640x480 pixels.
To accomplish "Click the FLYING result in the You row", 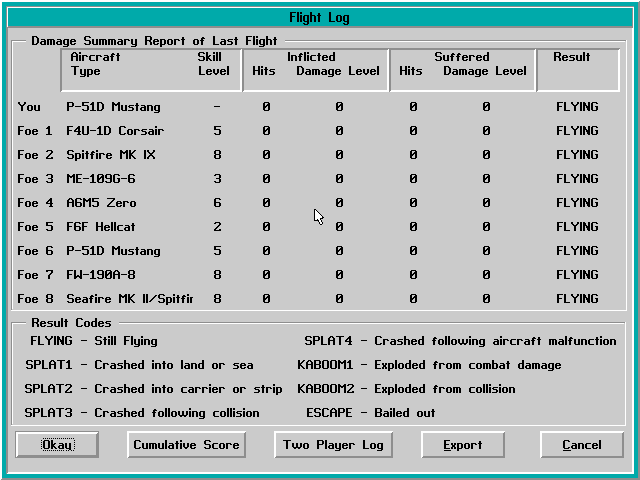I will 577,107.
